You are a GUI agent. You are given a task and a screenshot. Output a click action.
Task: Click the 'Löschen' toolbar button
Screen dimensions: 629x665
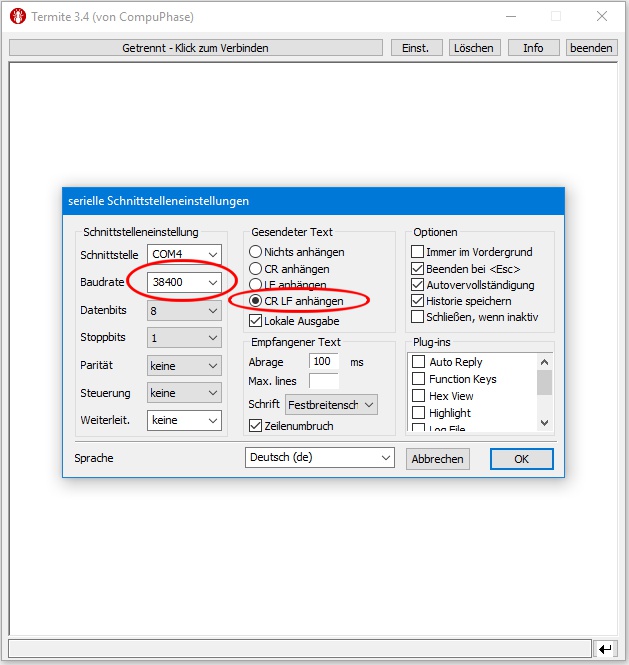point(473,48)
